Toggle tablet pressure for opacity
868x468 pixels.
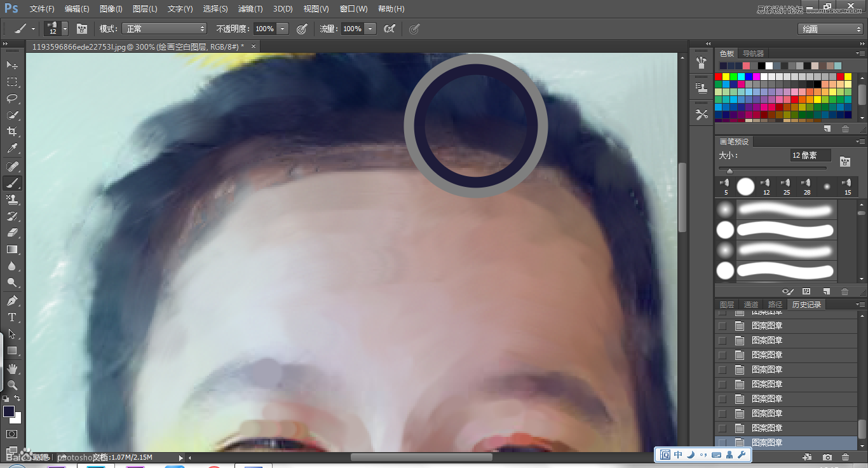click(302, 29)
